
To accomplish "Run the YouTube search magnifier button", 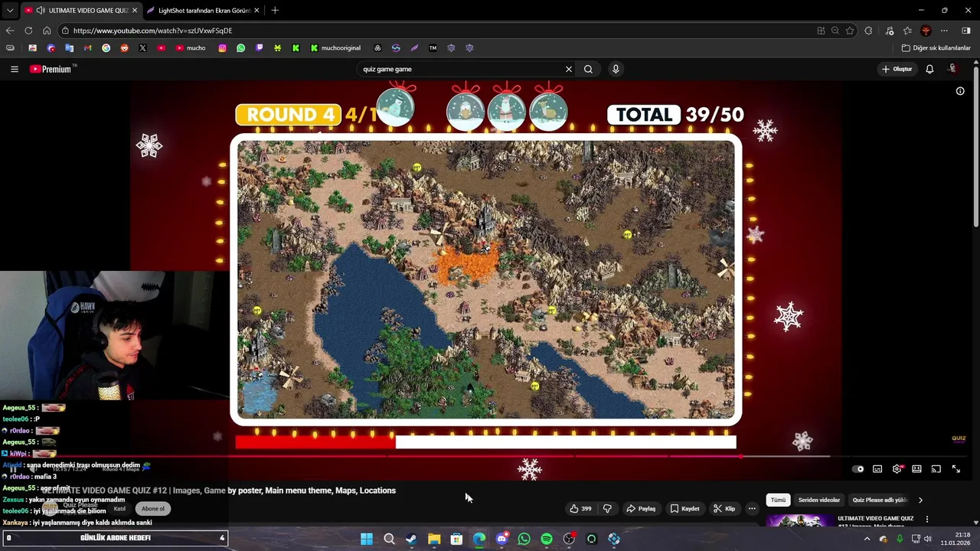I will 588,69.
